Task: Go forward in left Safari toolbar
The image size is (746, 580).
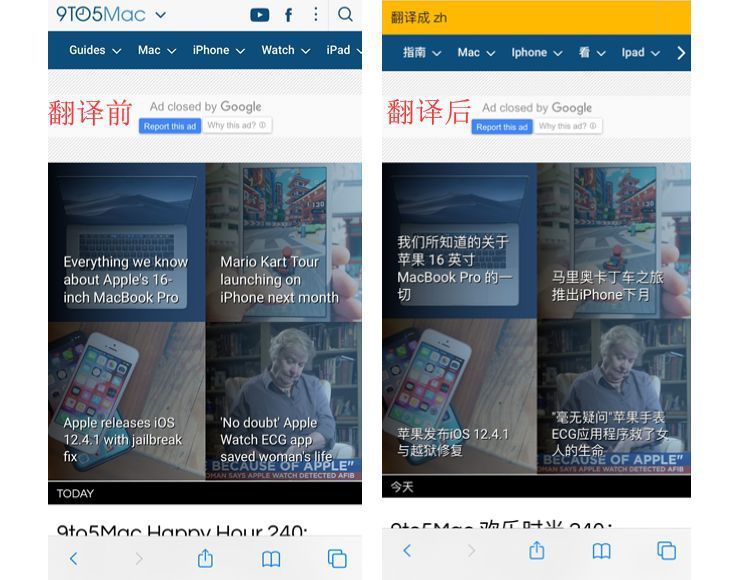Action: pyautogui.click(x=139, y=558)
